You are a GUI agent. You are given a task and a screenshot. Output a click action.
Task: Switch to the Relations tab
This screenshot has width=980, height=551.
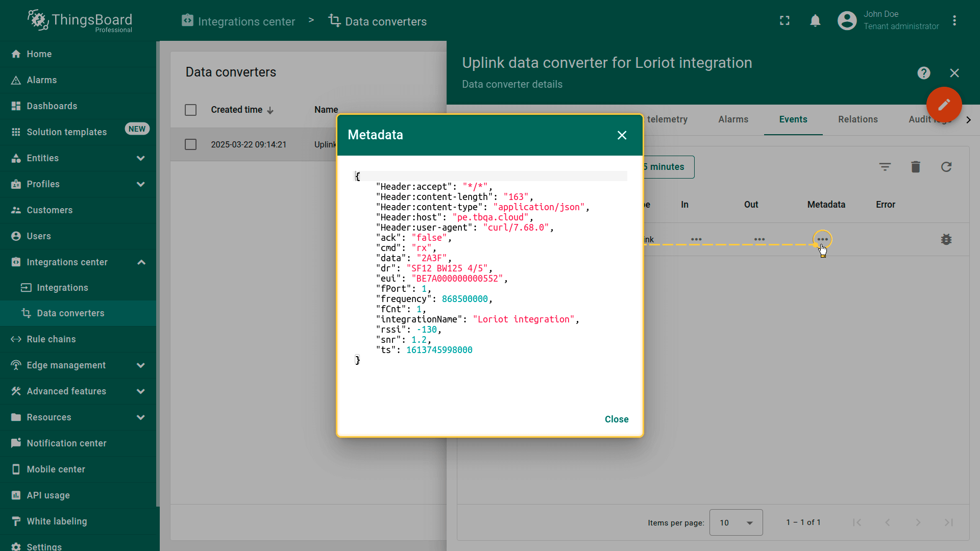(x=857, y=119)
